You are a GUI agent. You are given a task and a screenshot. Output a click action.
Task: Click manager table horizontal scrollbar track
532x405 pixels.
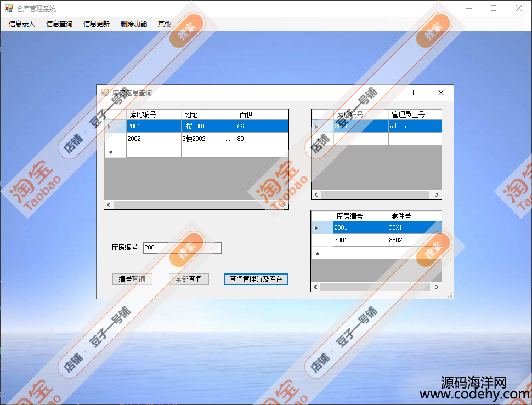coord(375,195)
